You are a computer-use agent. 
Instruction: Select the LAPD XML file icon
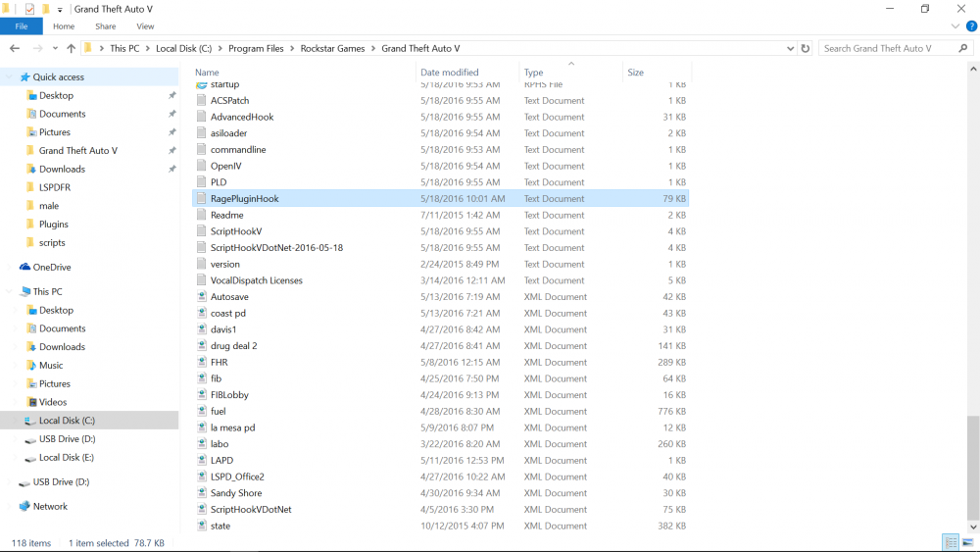coord(201,460)
